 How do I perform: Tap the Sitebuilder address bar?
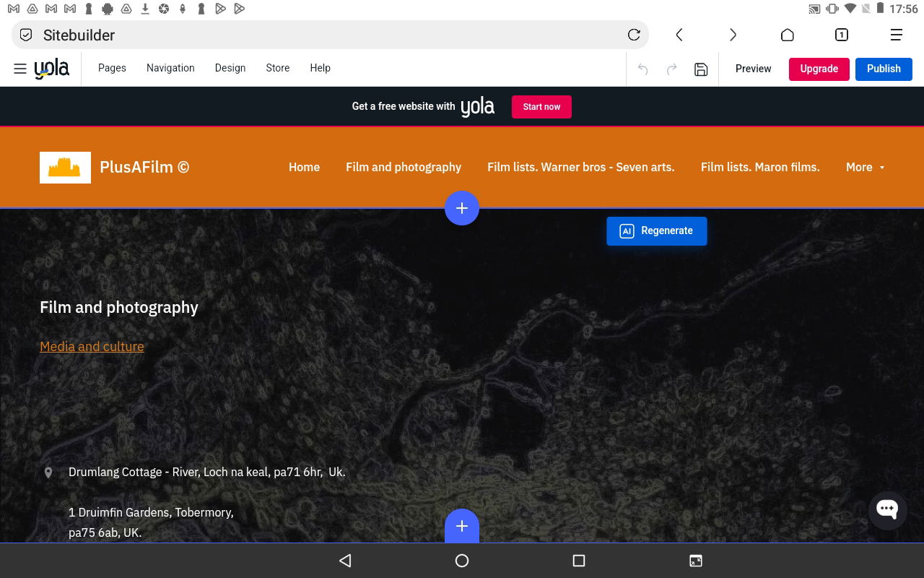click(330, 35)
